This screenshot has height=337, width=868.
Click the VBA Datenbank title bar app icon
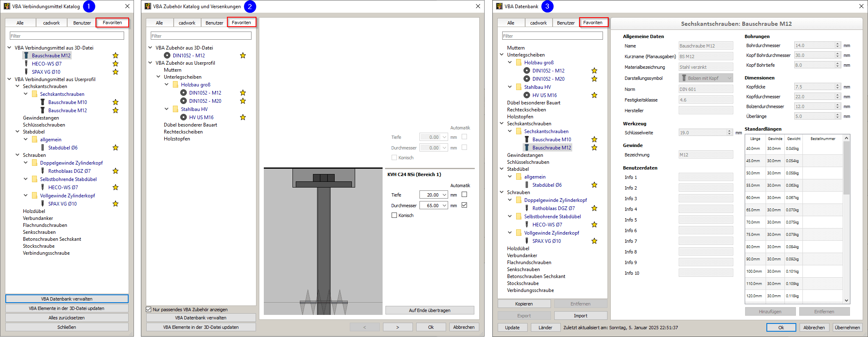(x=499, y=6)
